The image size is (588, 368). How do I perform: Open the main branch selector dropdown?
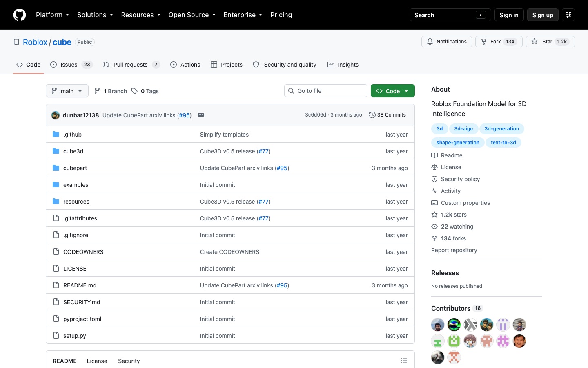click(x=67, y=91)
